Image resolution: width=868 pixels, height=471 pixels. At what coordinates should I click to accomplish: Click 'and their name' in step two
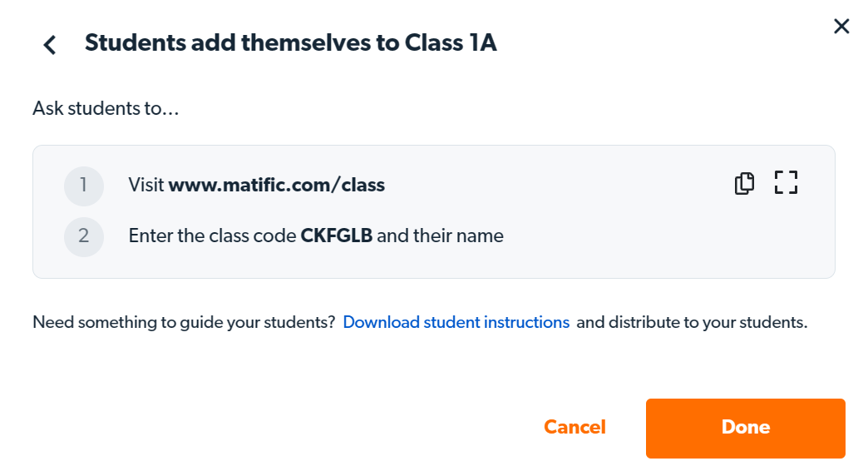click(x=440, y=236)
